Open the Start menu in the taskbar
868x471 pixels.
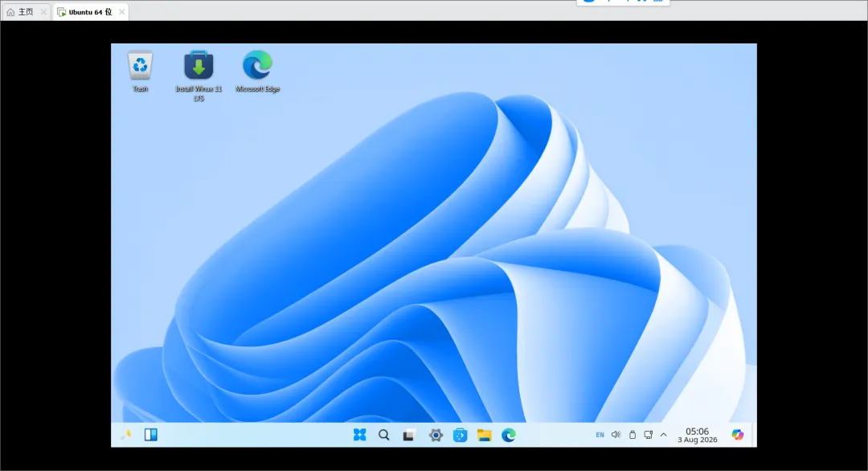(x=360, y=435)
